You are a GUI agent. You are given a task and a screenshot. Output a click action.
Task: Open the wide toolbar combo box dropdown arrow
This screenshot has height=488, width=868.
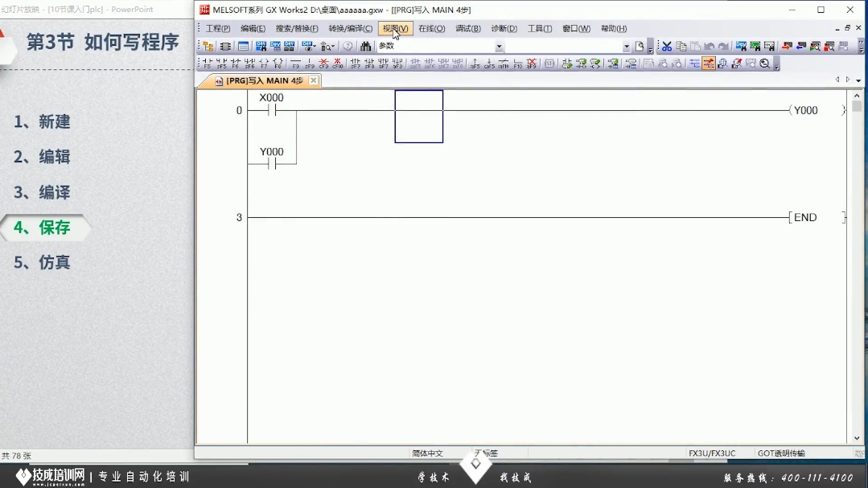[x=626, y=47]
